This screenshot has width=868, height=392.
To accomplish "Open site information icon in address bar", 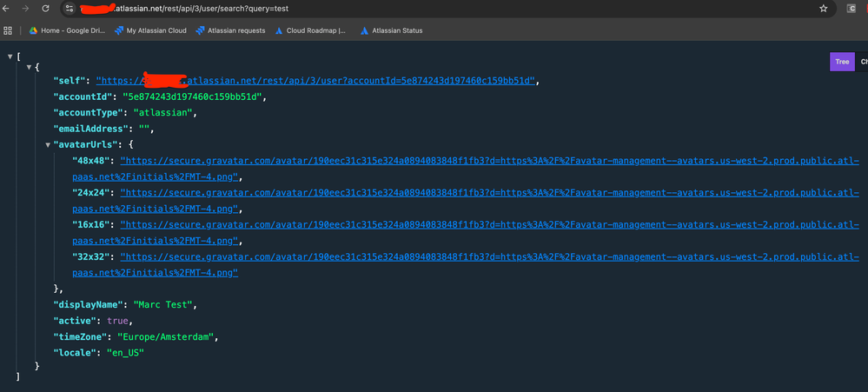I will 69,9.
